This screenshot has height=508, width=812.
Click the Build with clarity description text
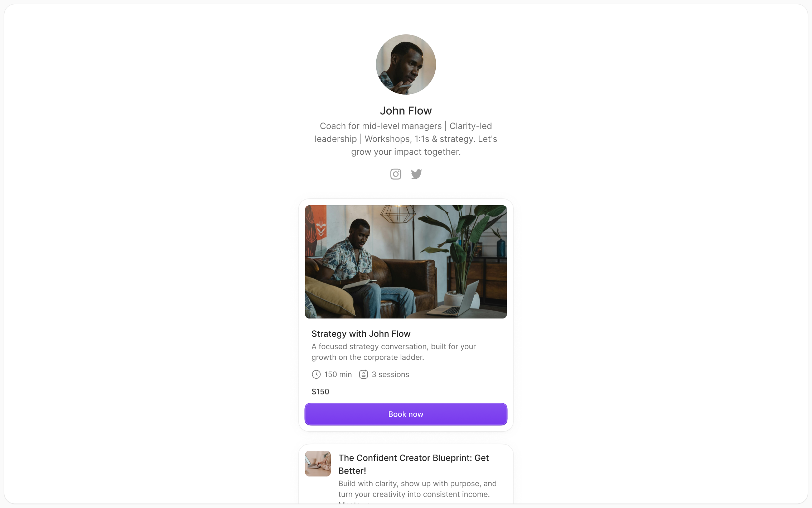[417, 489]
